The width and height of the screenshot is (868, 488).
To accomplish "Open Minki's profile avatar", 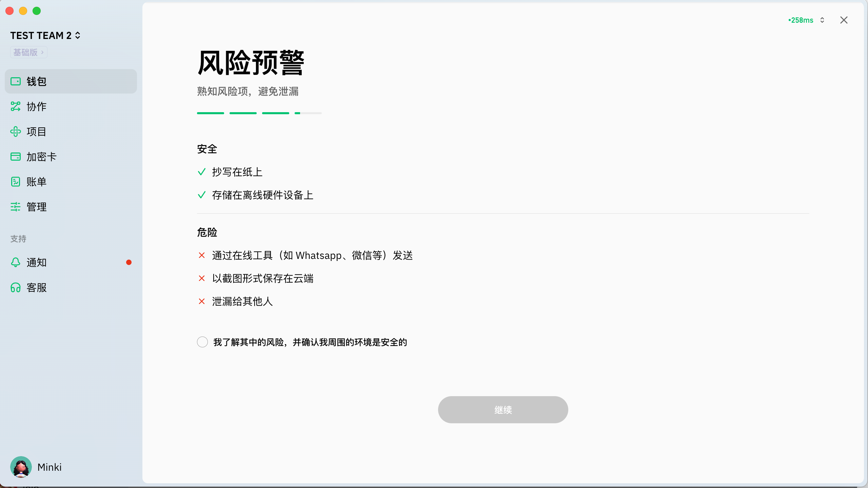I will (21, 467).
